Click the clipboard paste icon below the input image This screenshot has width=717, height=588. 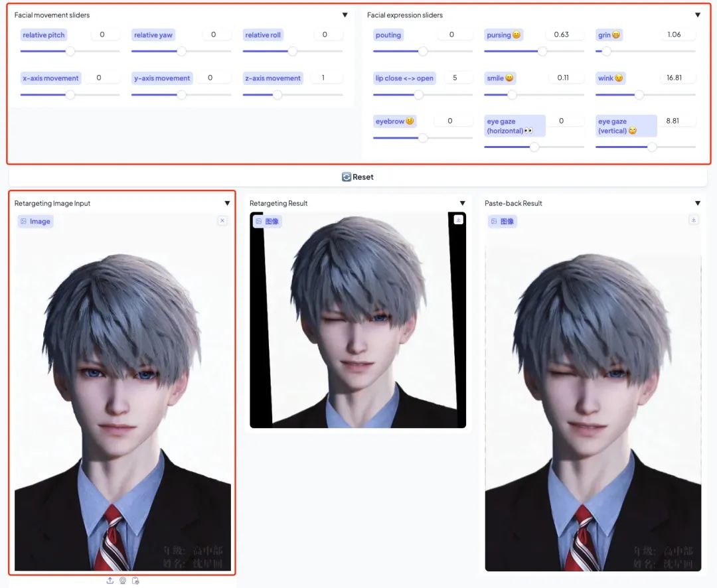pos(135,580)
